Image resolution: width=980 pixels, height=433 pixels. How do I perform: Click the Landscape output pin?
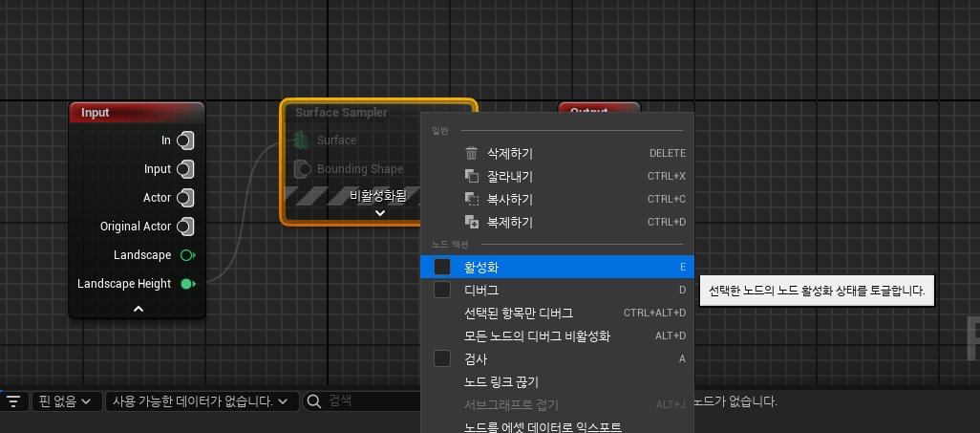pos(187,255)
